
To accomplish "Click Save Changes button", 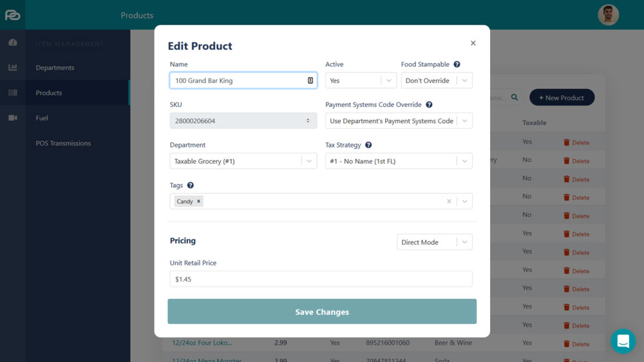I will pos(322,312).
